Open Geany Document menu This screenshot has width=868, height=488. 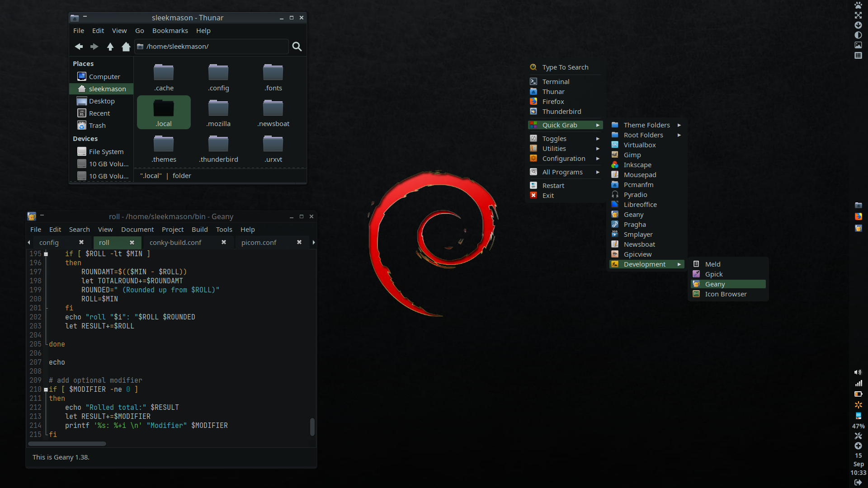coord(137,230)
